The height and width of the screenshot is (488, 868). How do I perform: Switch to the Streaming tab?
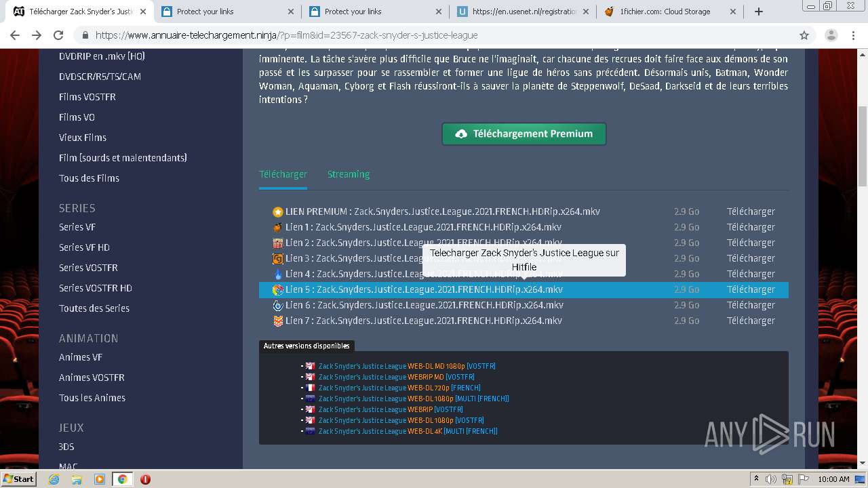(x=349, y=174)
